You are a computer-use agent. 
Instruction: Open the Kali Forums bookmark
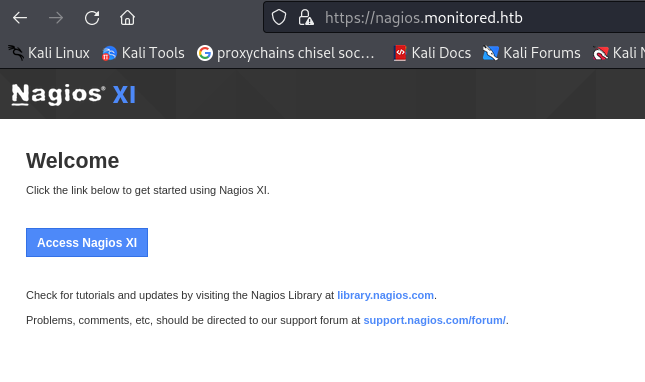coord(531,53)
